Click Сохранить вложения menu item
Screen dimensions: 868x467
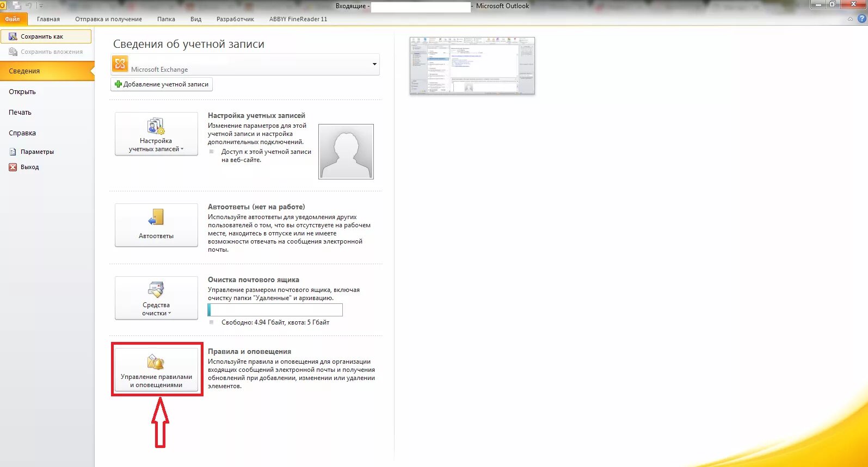coord(46,52)
